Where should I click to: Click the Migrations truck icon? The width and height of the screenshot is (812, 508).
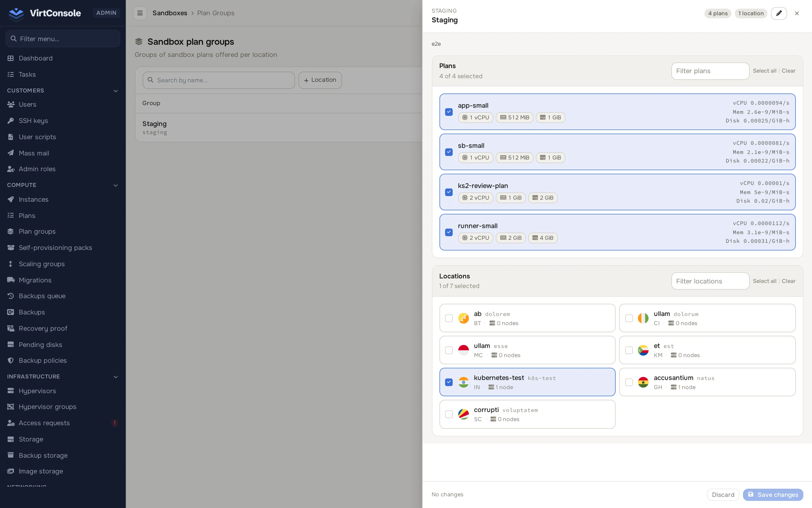click(x=11, y=280)
